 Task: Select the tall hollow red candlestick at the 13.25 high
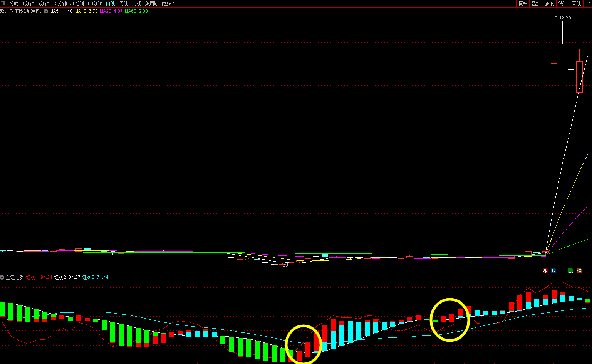554,40
